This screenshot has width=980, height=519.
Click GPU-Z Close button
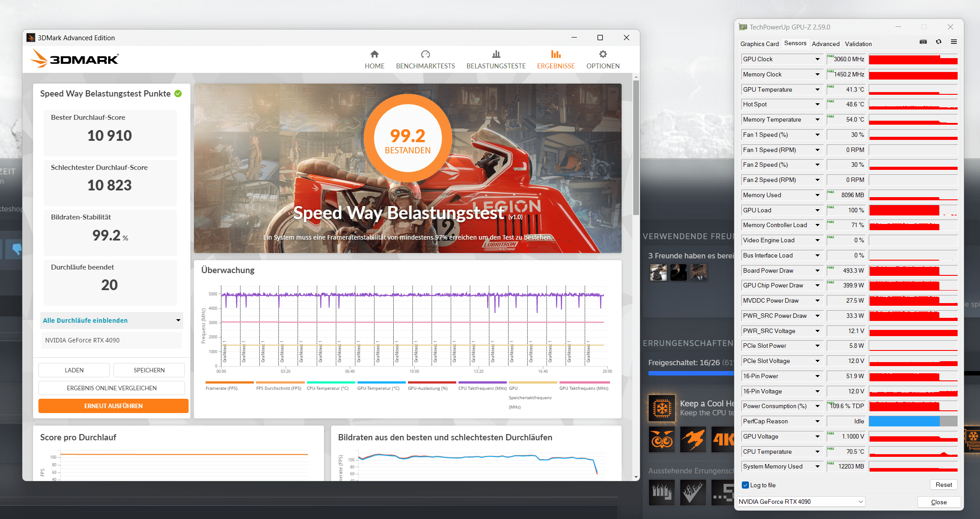click(939, 502)
